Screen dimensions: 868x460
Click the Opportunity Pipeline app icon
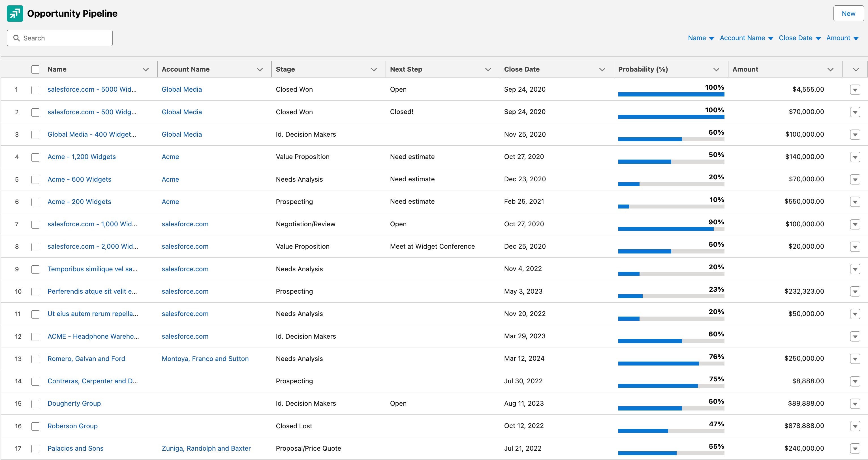pos(15,14)
